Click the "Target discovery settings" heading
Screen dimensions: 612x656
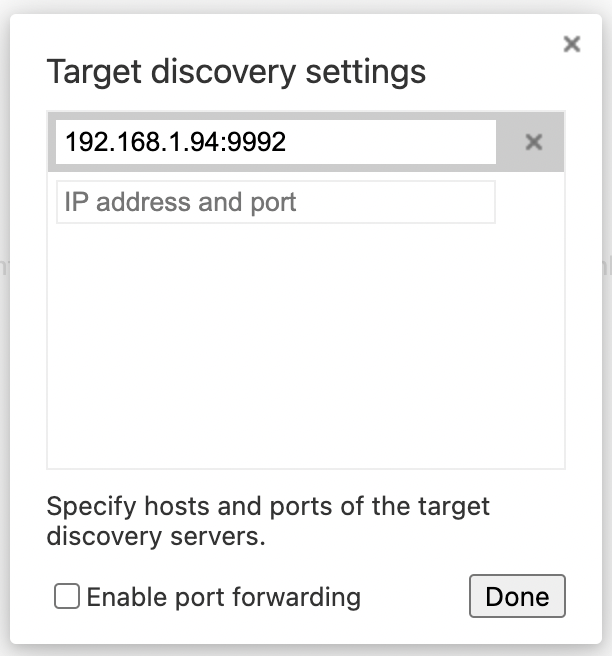point(236,72)
